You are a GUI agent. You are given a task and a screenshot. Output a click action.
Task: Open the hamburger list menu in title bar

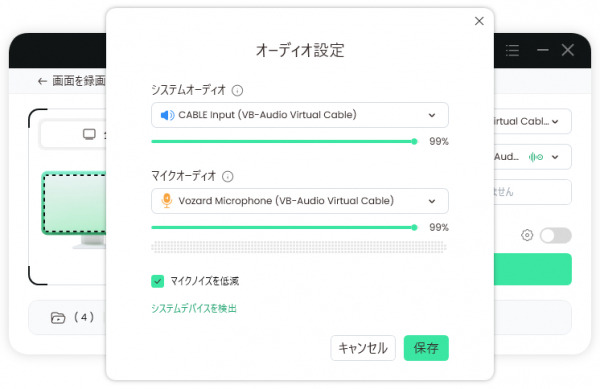(512, 50)
